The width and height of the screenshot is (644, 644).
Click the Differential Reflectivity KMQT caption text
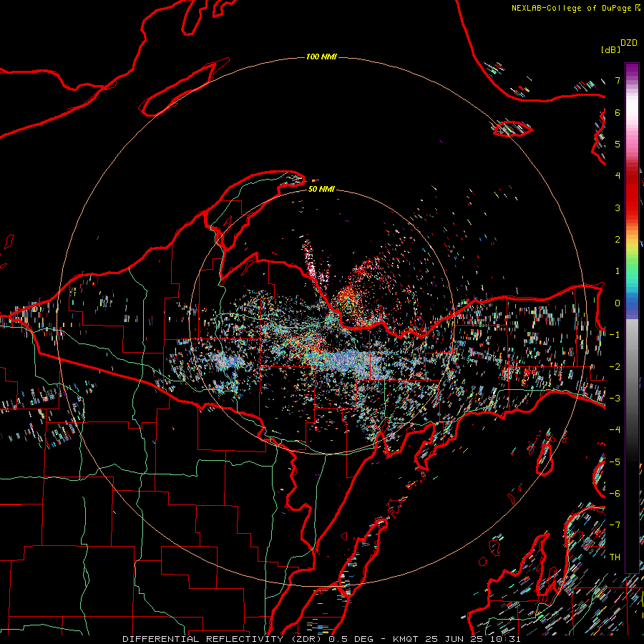coord(321,639)
